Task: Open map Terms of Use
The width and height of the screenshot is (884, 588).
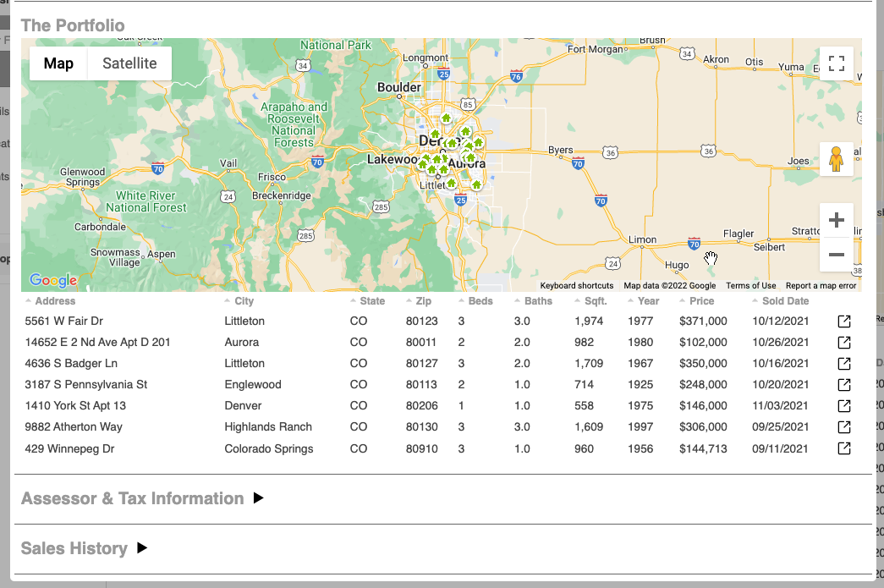Action: coord(751,286)
